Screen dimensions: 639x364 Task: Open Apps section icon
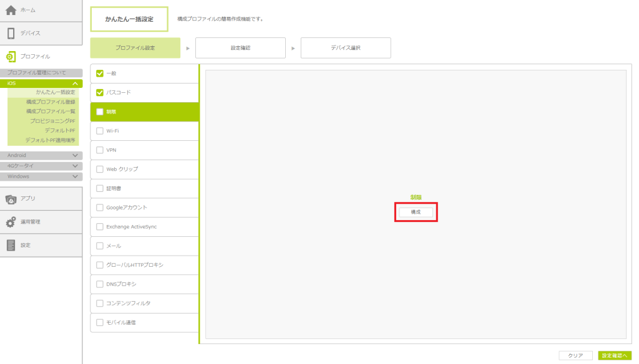pos(11,199)
